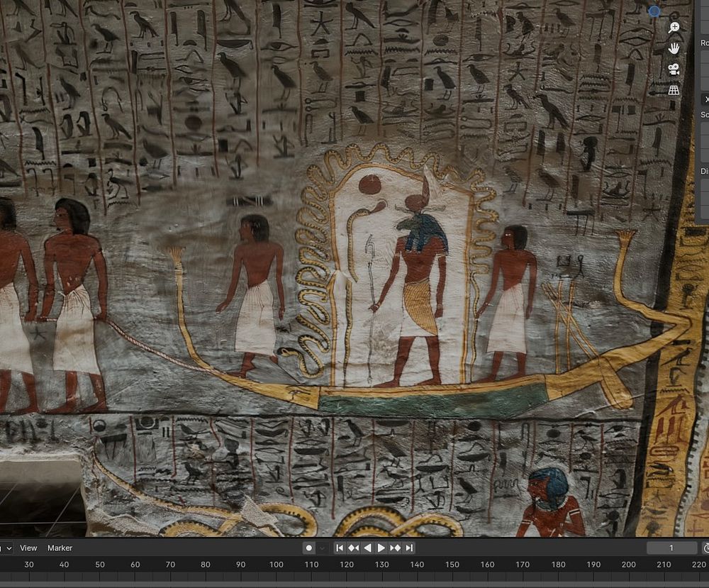Click frame 80 on the timeline ruler
Image resolution: width=709 pixels, height=588 pixels.
206,565
